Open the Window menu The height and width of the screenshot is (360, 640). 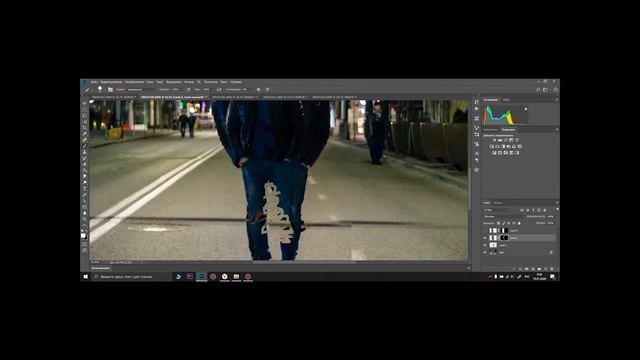coord(224,82)
